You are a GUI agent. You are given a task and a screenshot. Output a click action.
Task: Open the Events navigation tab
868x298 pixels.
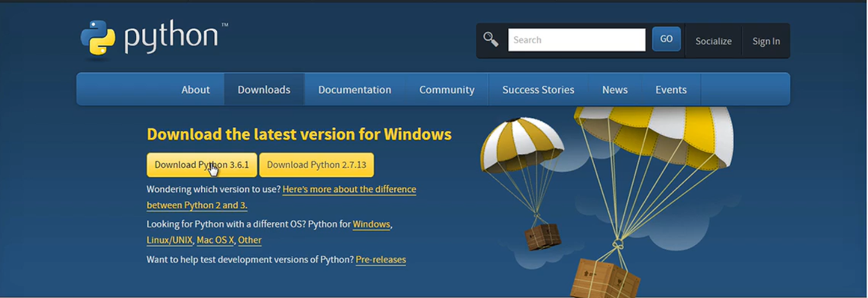tap(671, 89)
